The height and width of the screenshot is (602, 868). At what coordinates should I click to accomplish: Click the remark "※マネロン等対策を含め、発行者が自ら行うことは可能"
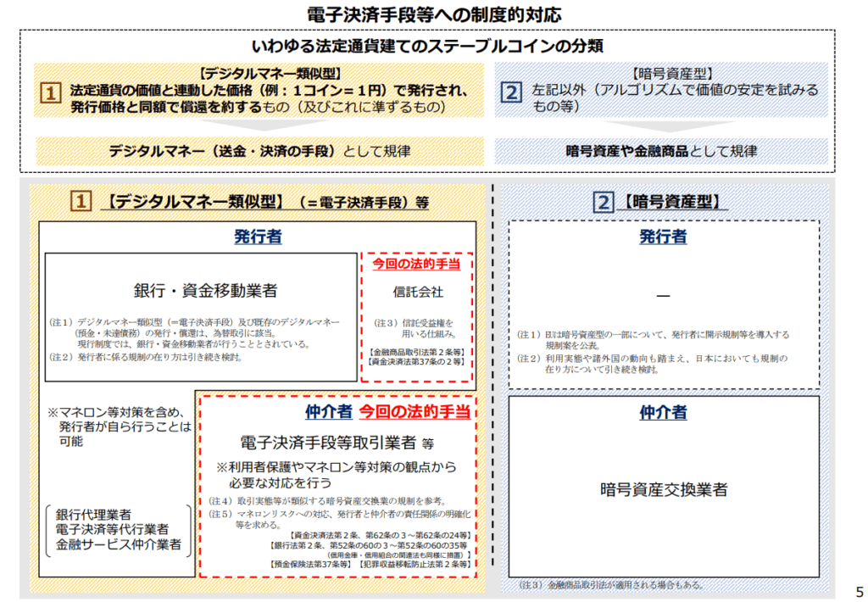click(x=120, y=426)
